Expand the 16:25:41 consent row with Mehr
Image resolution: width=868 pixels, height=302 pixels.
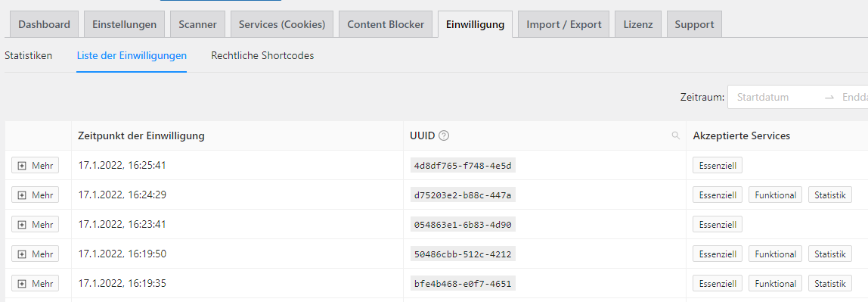tap(36, 165)
